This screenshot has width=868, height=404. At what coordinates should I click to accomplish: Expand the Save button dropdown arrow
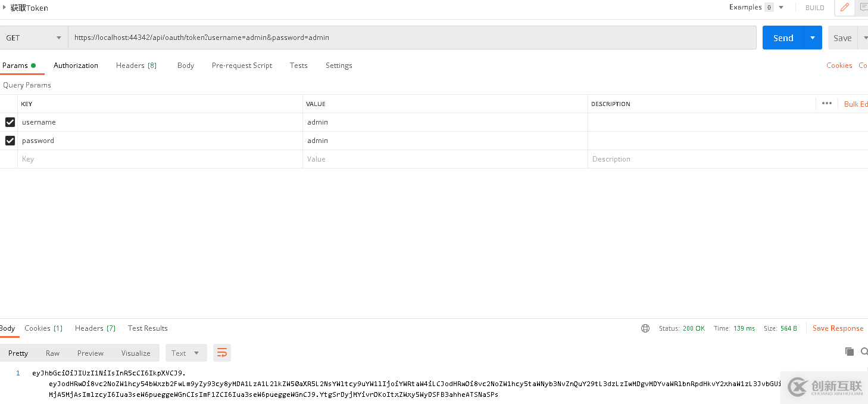[863, 38]
